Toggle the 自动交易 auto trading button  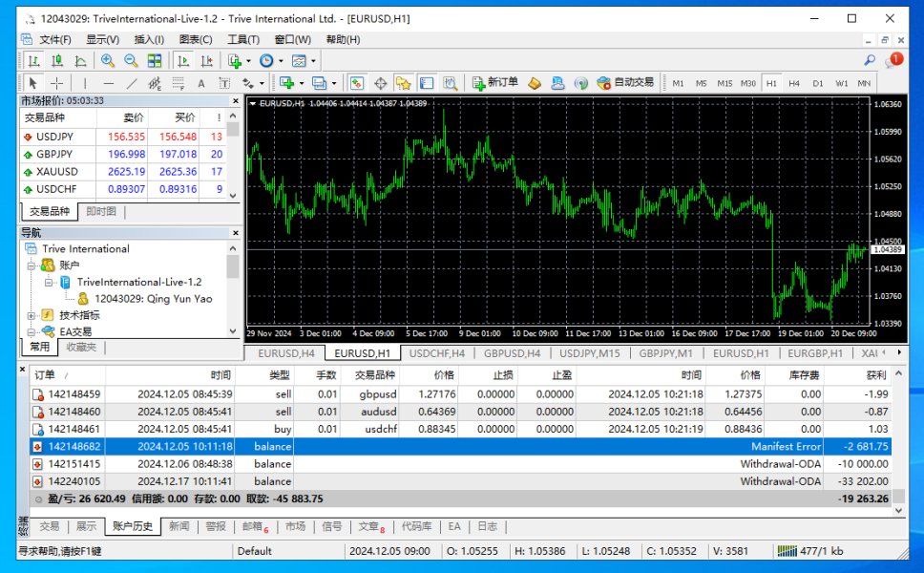625,83
